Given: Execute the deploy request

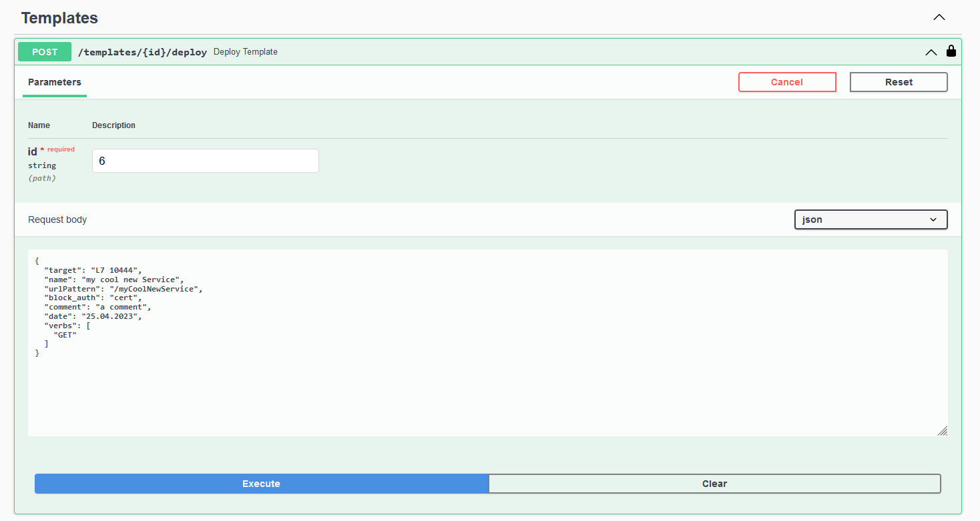Looking at the screenshot, I should 261,484.
